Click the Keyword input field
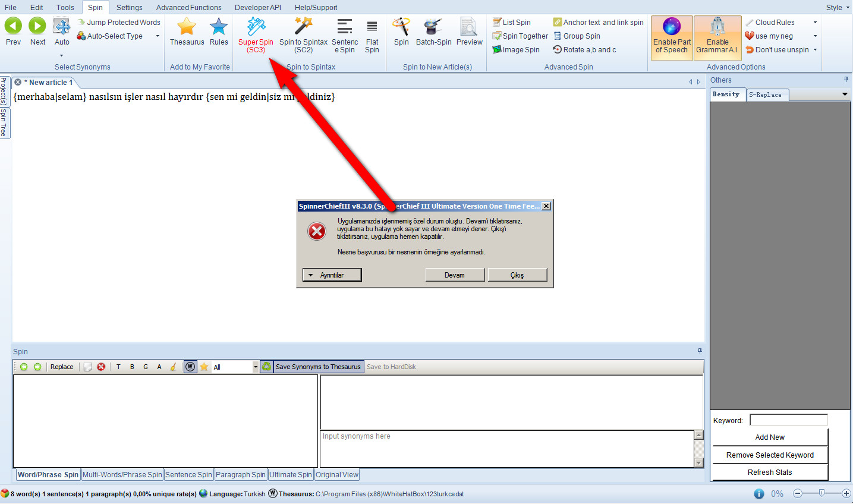 (x=788, y=420)
